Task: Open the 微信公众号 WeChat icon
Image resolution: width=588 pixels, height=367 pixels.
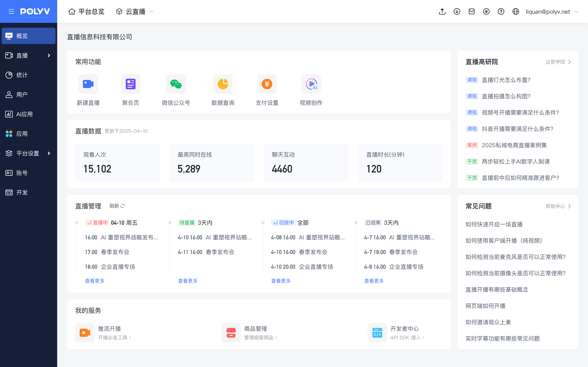Action: [176, 84]
